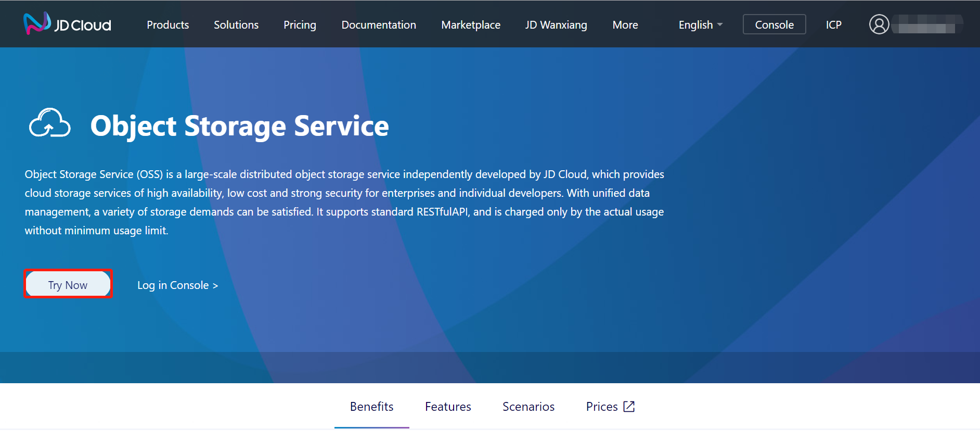Image resolution: width=980 pixels, height=441 pixels.
Task: Click the Try Now button
Action: [x=68, y=284]
